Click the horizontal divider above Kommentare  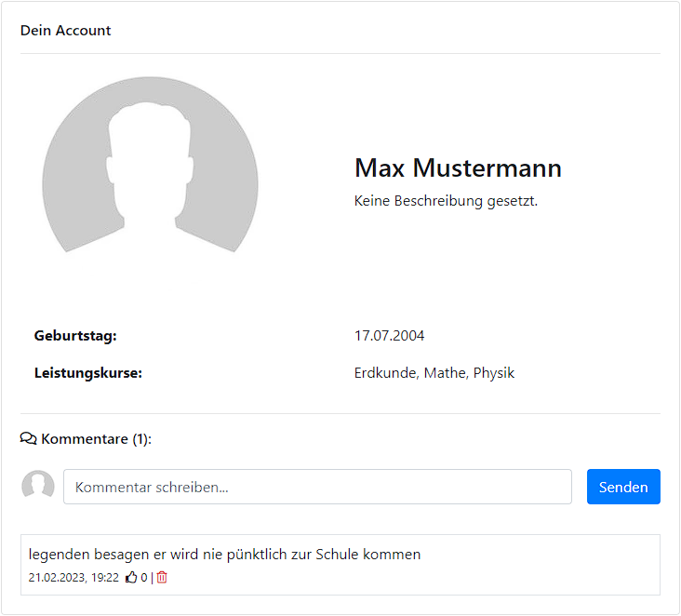(x=340, y=413)
